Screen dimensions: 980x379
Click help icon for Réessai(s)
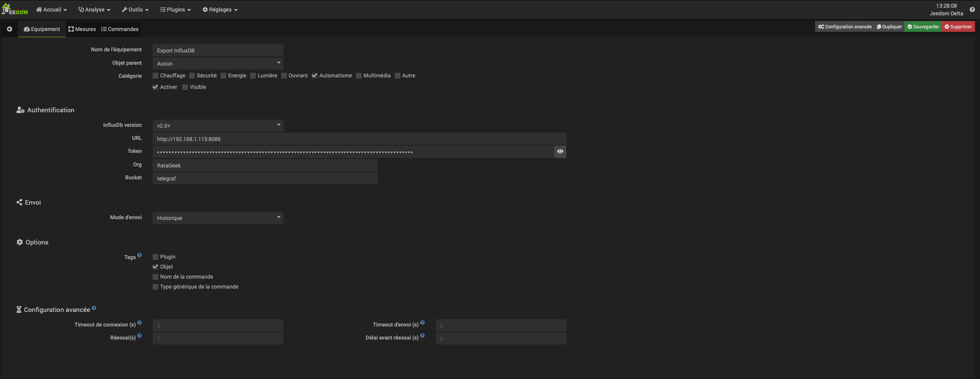click(x=140, y=336)
